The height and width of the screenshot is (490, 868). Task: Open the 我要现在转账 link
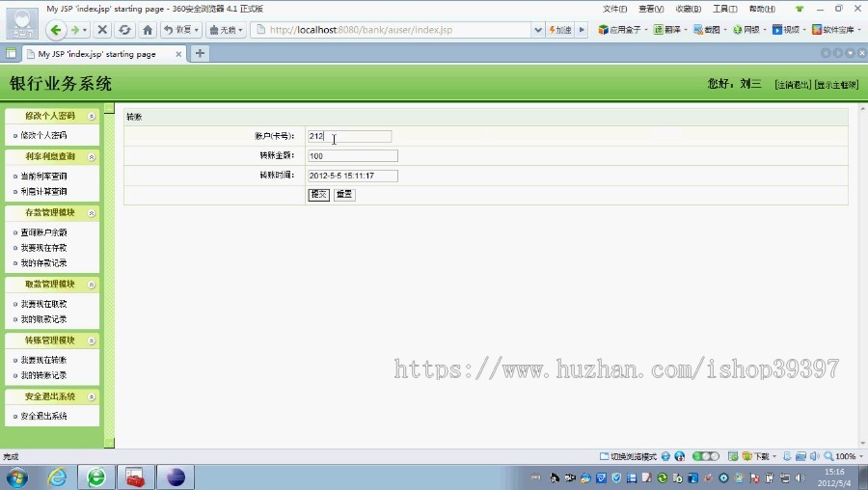click(x=43, y=360)
